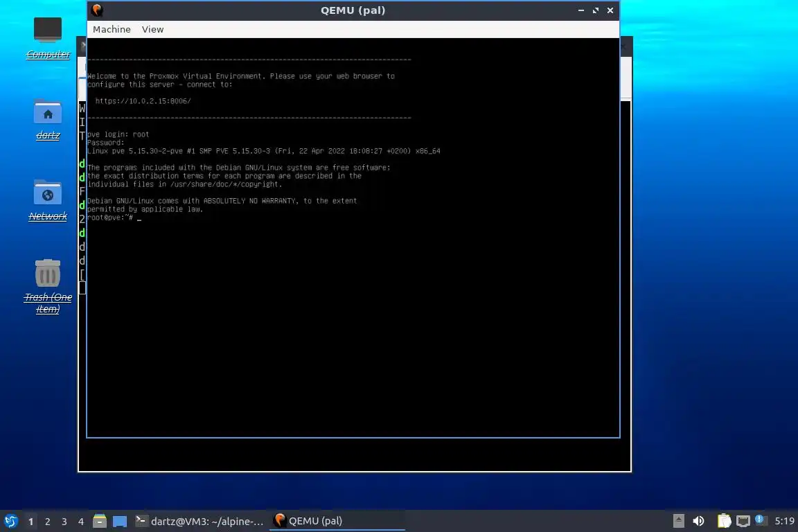Maximize the QEMU (pal) window
Image resolution: width=798 pixels, height=532 pixels.
coord(596,10)
